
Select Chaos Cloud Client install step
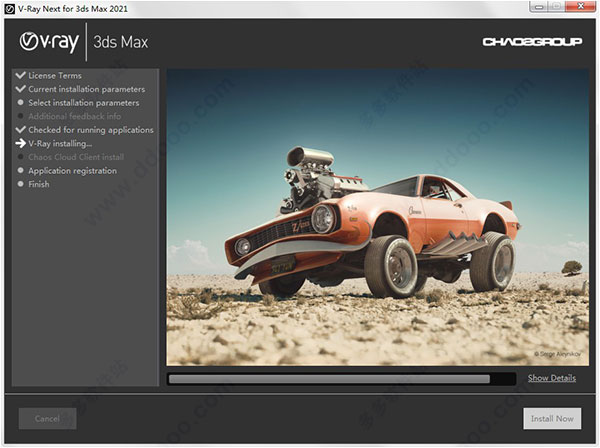point(76,157)
